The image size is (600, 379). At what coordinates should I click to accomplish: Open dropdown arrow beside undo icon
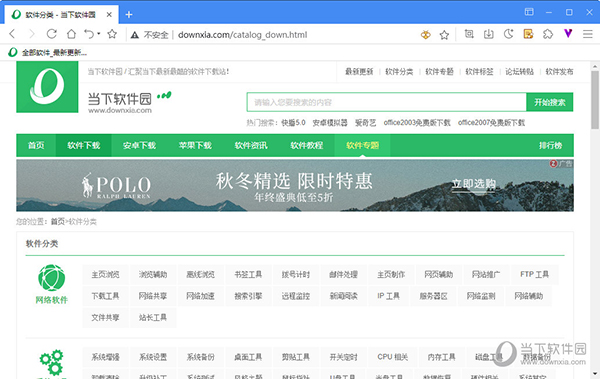pyautogui.click(x=99, y=34)
